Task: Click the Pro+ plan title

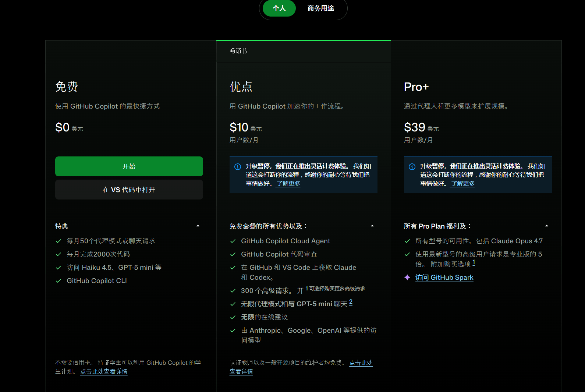Action: pos(416,87)
